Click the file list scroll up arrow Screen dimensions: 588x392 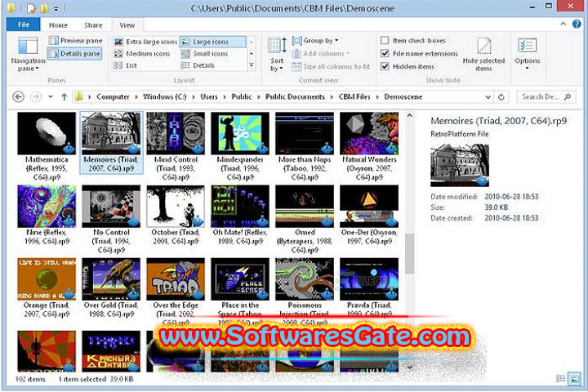coord(409,115)
